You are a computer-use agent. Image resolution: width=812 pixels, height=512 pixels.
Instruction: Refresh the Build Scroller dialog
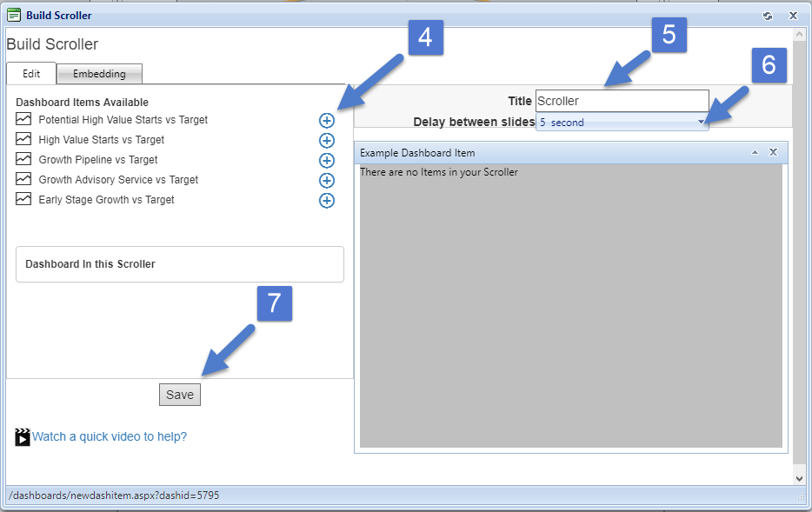point(768,16)
